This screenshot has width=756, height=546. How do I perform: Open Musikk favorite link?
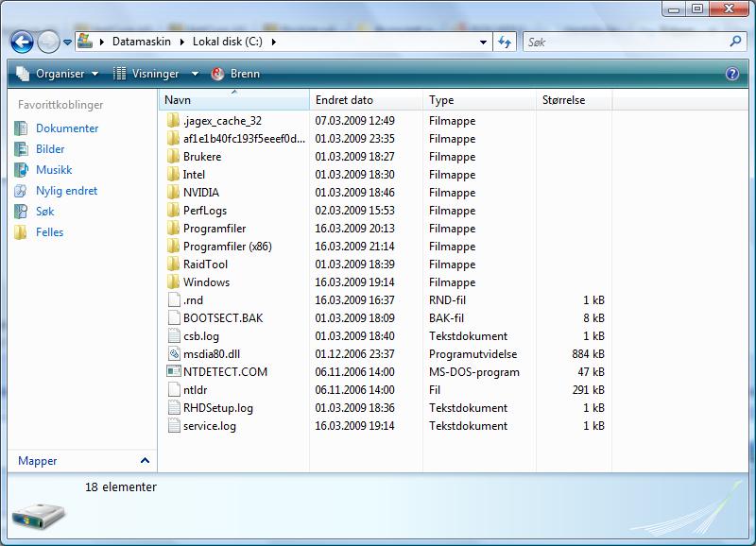[x=54, y=170]
